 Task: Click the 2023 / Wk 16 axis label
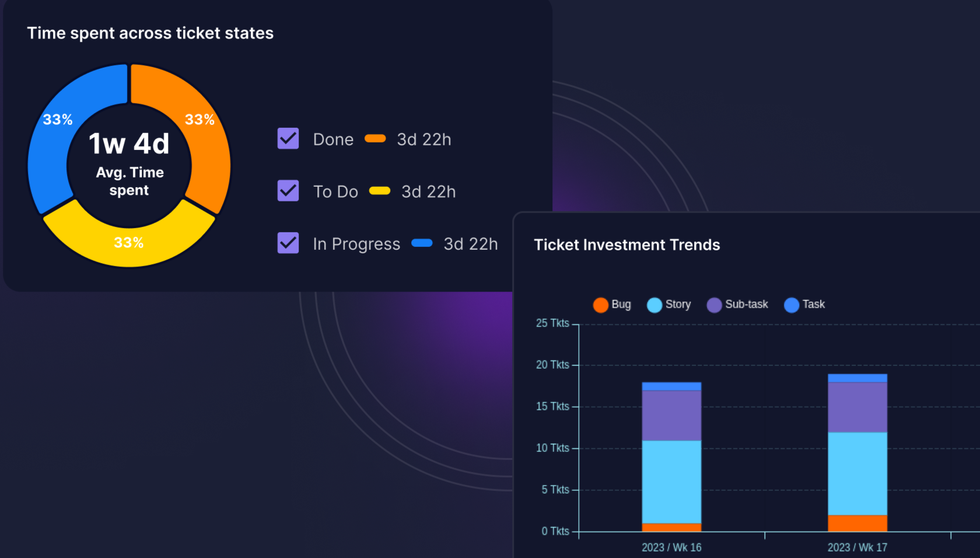tap(671, 547)
